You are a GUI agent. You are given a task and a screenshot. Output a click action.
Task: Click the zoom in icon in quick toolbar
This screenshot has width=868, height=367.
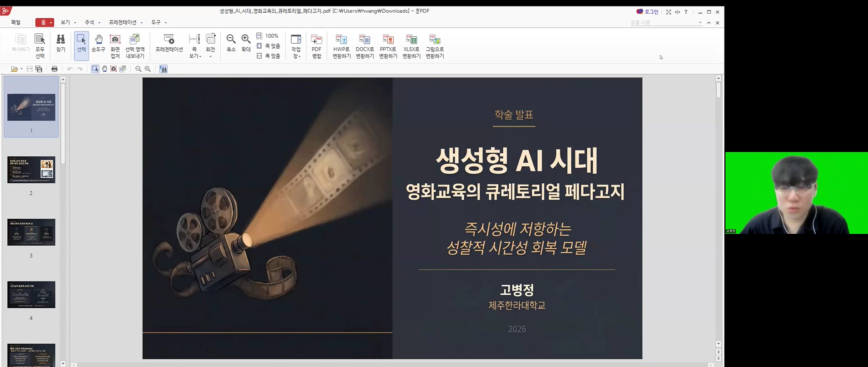[148, 69]
